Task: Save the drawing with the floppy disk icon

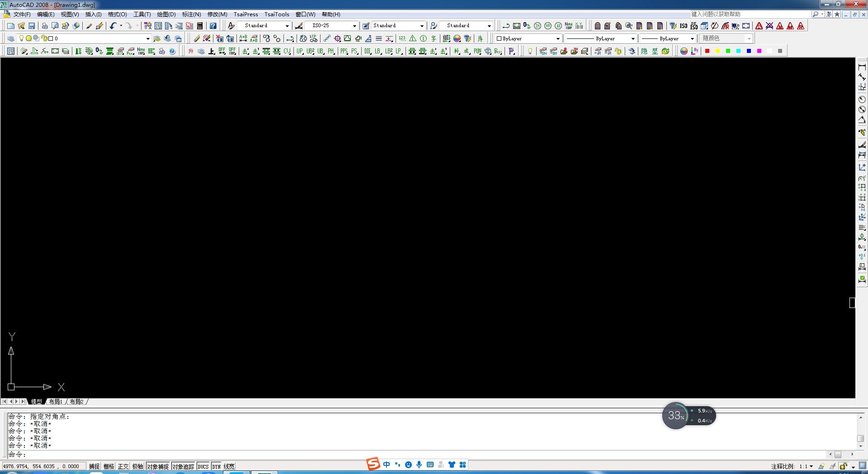Action: point(32,26)
